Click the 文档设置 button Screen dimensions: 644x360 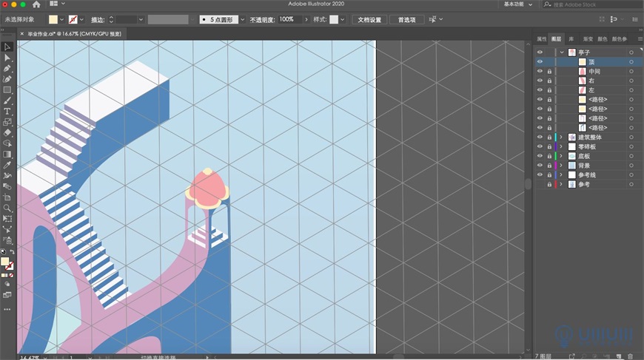[369, 20]
